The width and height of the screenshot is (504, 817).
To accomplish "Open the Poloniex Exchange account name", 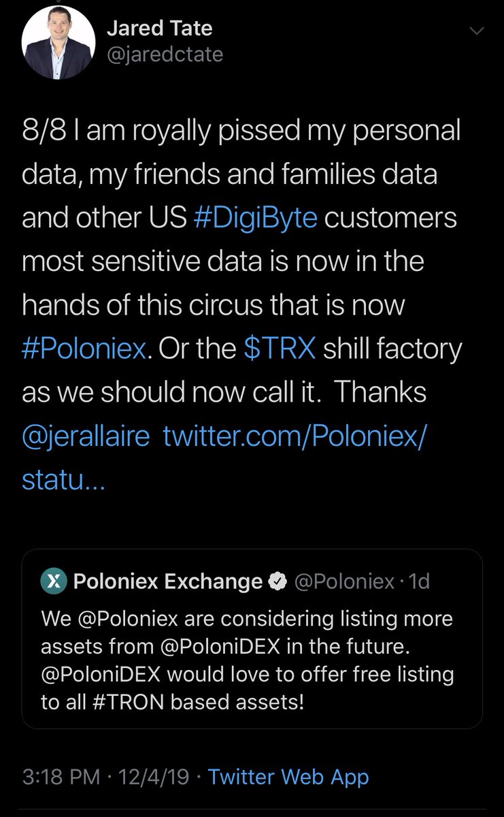I will pyautogui.click(x=167, y=581).
